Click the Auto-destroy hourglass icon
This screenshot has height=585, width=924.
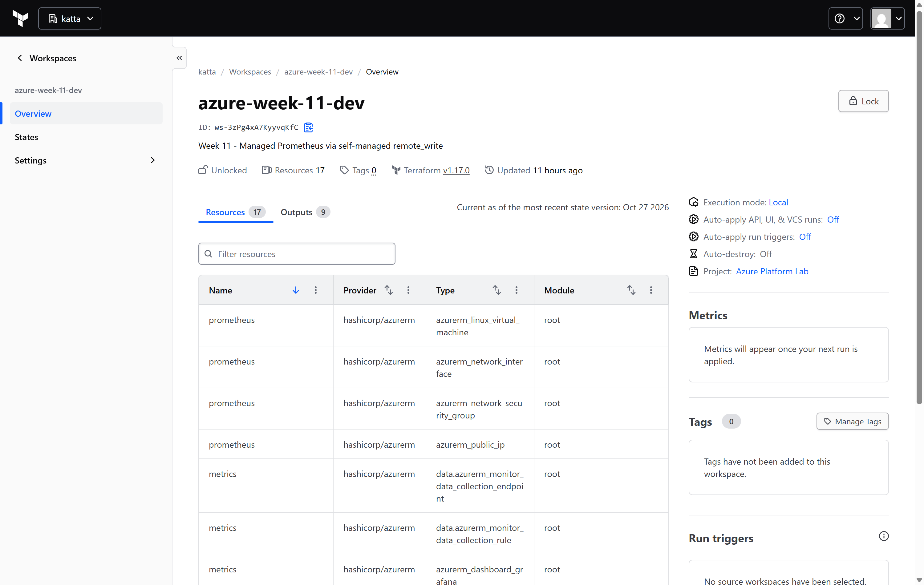click(693, 254)
